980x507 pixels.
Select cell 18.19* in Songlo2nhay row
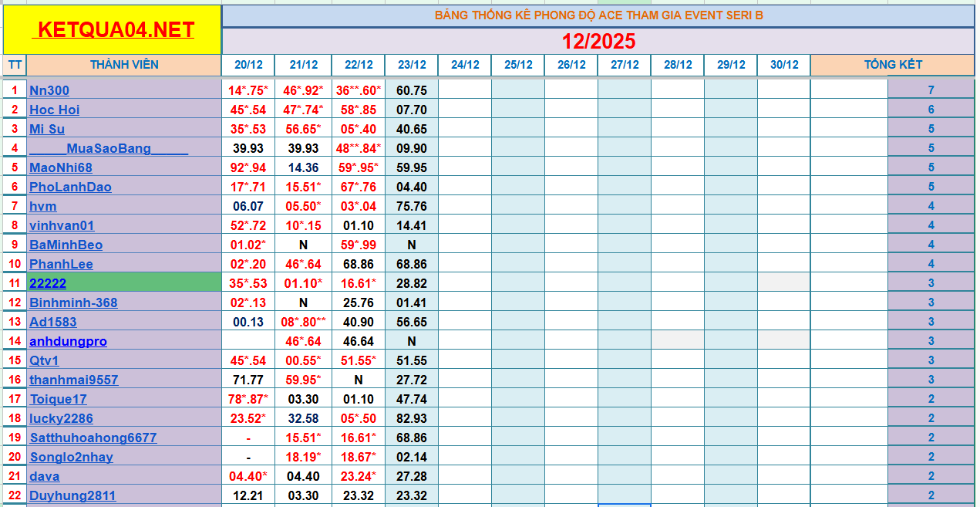point(304,457)
